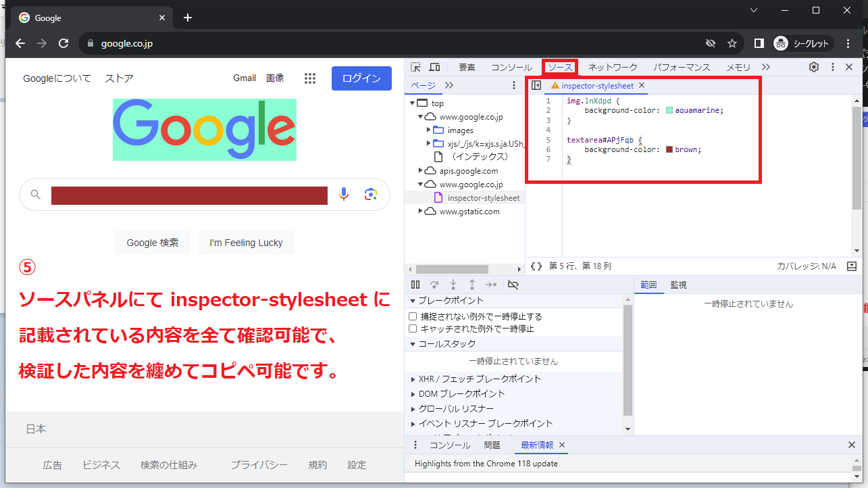Collapse the ブレークポイント section
This screenshot has width=868, height=488.
point(413,301)
